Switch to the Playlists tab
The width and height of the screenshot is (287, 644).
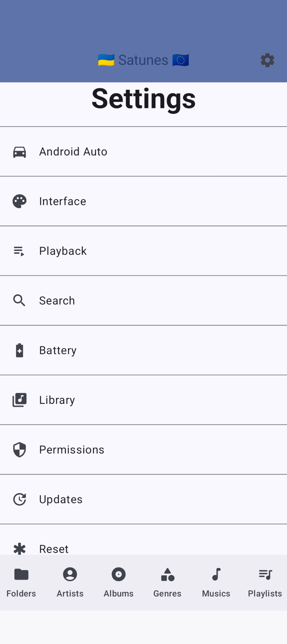265,582
